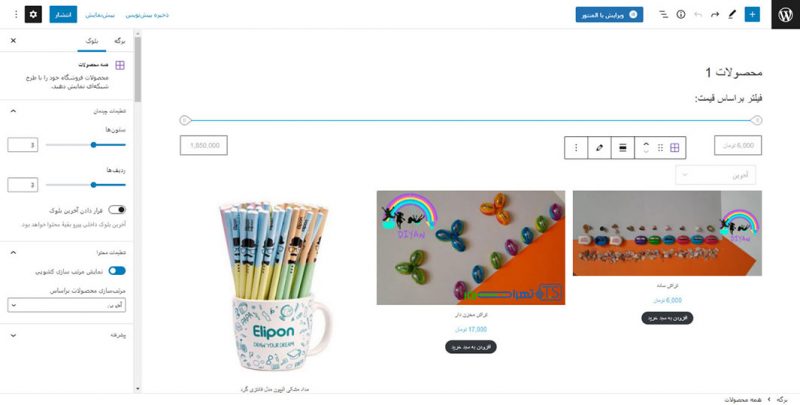Change alignment via block toolbar align icon

(622, 147)
